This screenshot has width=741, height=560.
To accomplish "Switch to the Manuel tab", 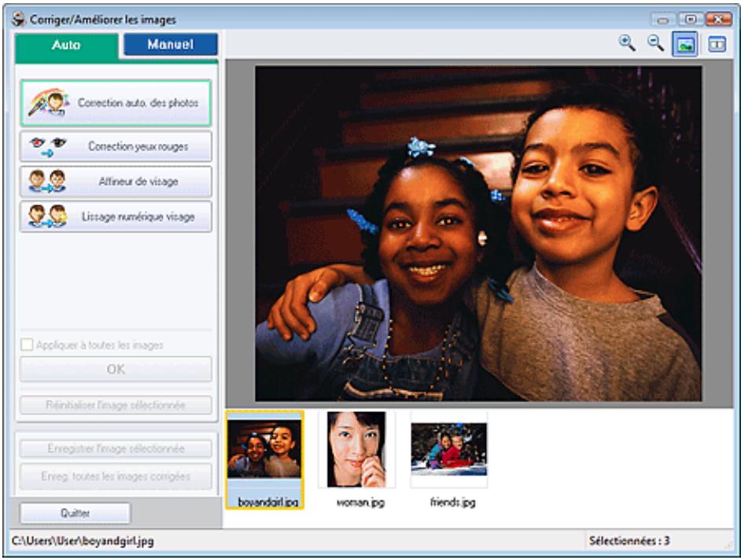I will [170, 44].
